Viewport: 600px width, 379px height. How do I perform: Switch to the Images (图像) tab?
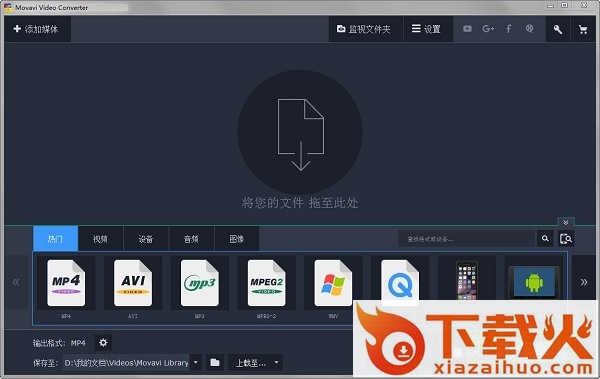point(237,239)
